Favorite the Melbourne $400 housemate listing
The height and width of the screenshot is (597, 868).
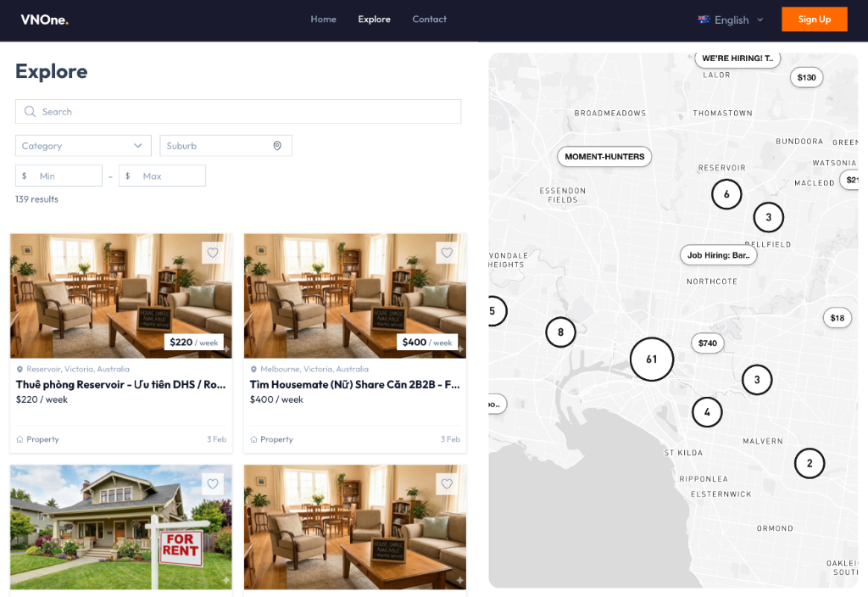[x=447, y=253]
